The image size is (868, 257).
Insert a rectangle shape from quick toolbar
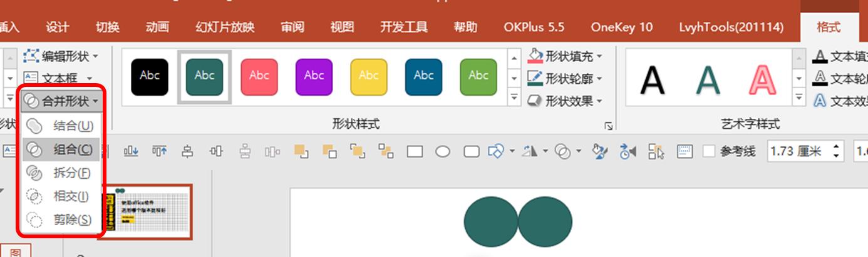[x=415, y=151]
